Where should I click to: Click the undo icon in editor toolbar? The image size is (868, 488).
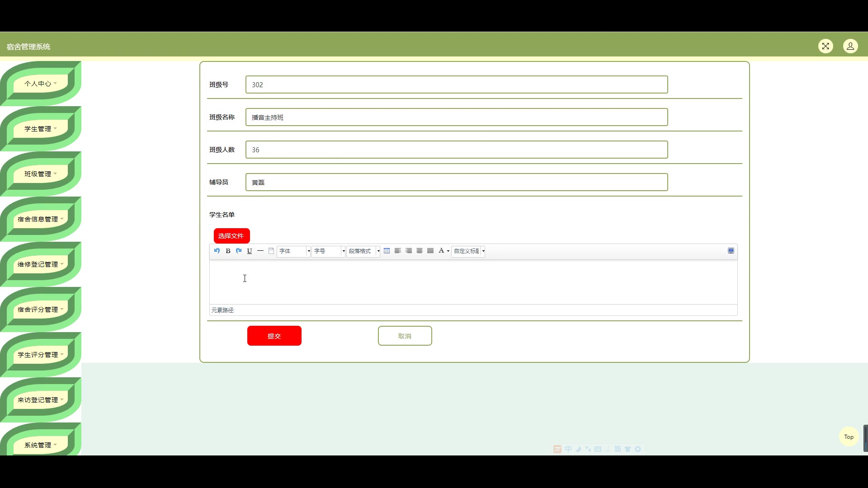coord(217,251)
